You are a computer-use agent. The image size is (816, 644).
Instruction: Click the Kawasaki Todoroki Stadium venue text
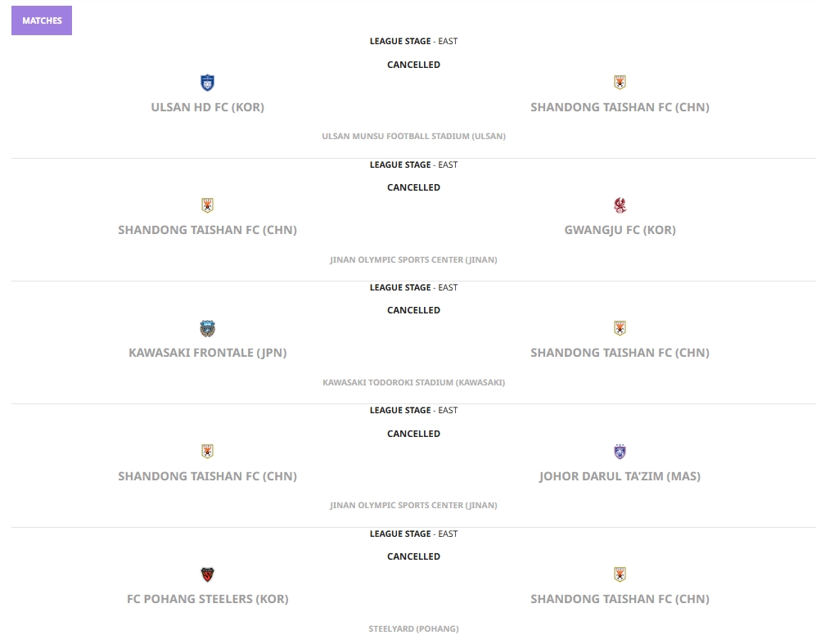point(413,382)
